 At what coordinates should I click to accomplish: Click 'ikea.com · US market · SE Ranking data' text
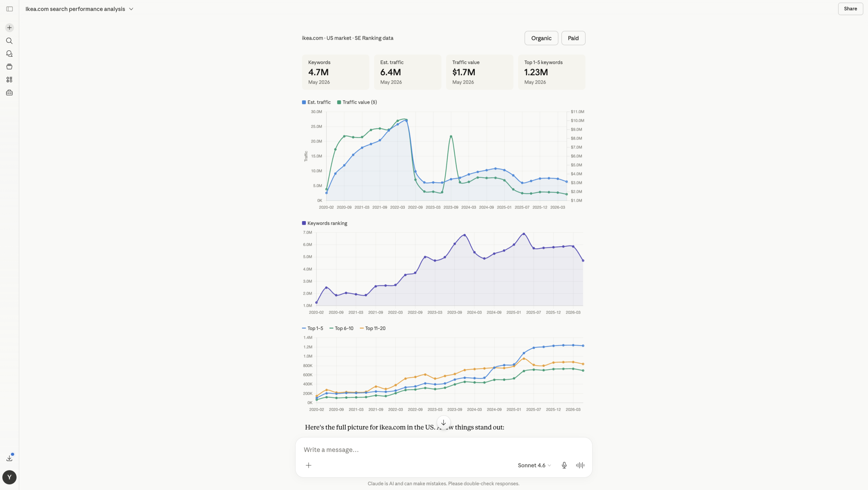tap(348, 38)
